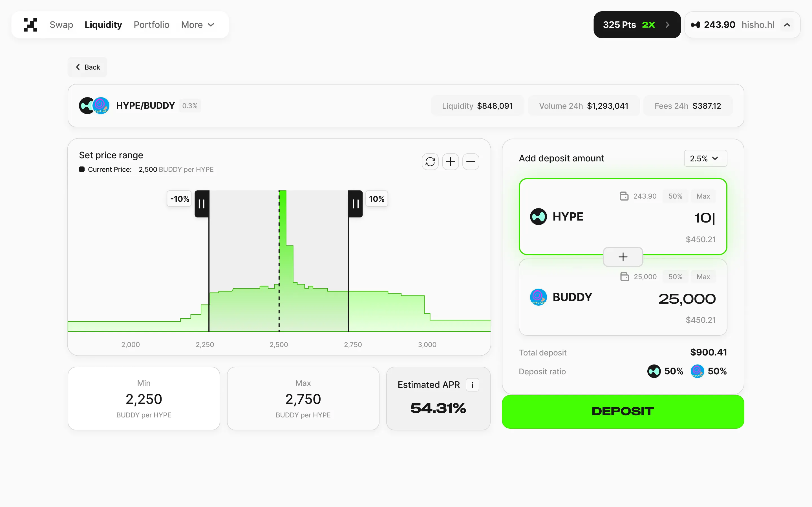Click the Min price 2,250 field

pyautogui.click(x=144, y=399)
